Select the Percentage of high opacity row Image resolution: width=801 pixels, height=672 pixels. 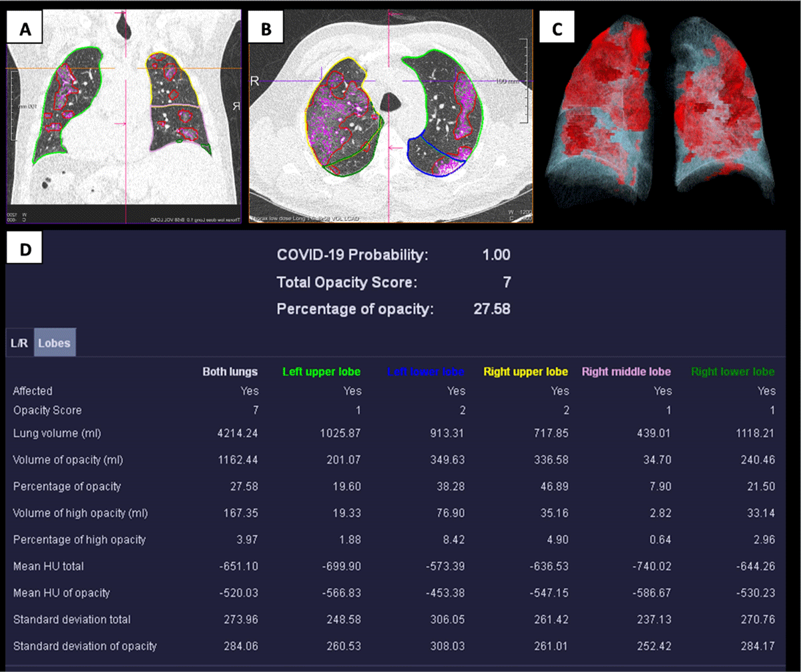pyautogui.click(x=79, y=539)
